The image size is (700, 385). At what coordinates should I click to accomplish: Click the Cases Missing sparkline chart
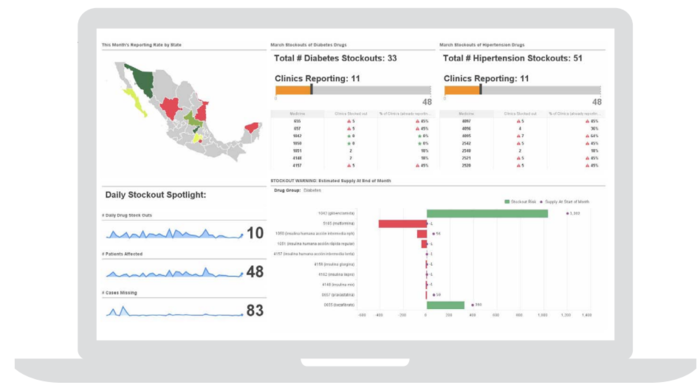click(174, 311)
